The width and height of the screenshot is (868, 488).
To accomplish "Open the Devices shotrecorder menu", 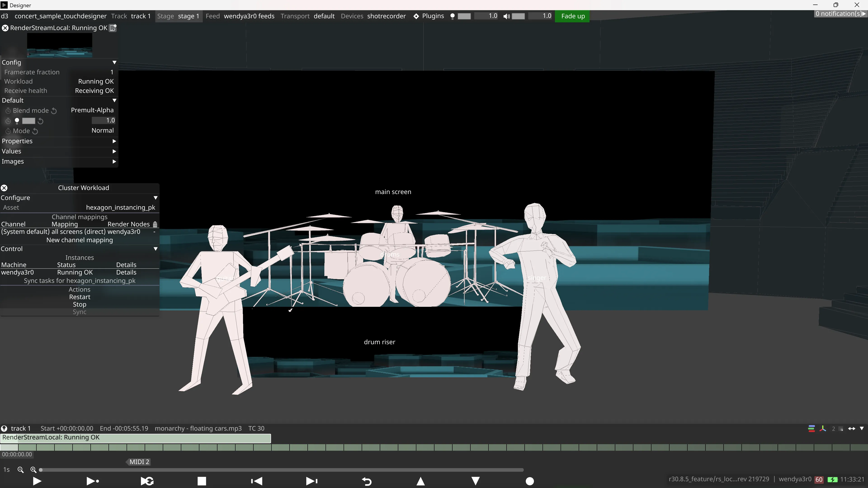I will coord(373,16).
